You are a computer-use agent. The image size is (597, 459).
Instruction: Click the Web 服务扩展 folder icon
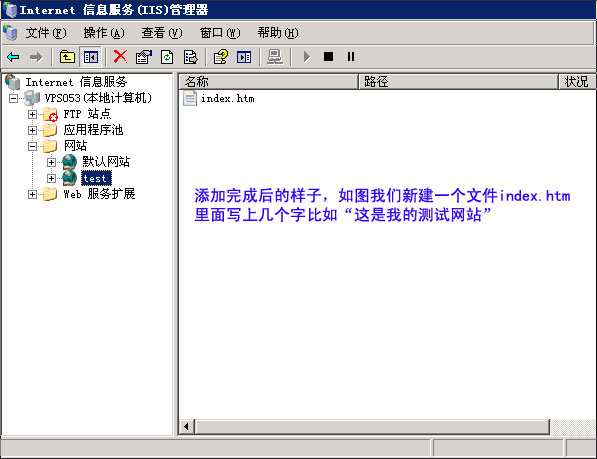coord(50,194)
